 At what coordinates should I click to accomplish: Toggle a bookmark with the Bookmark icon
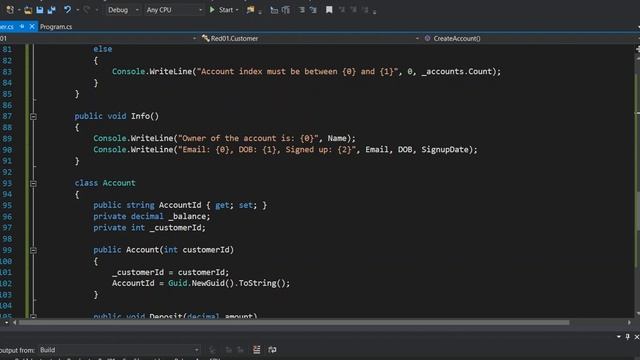tap(329, 10)
